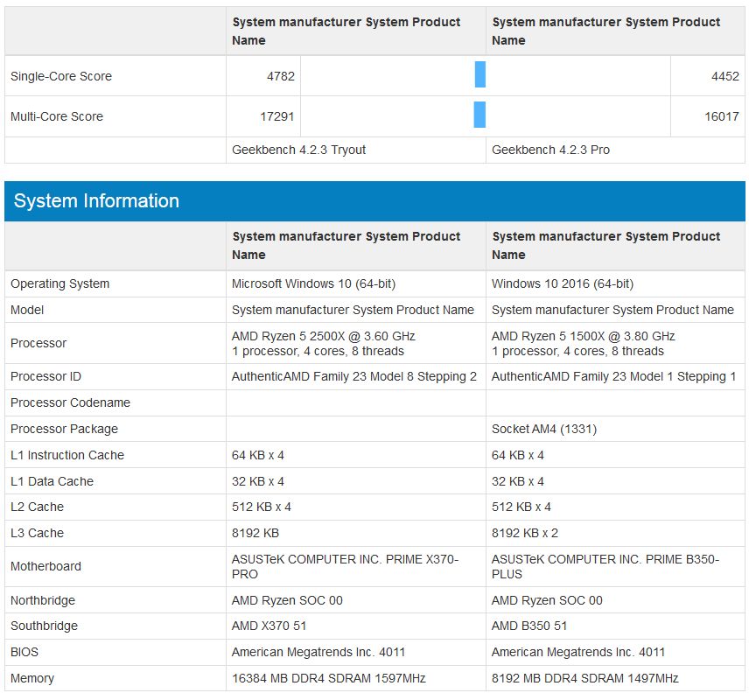749x700 pixels.
Task: Select the Geekbench 4.2.3 Tryout text
Action: 298,150
